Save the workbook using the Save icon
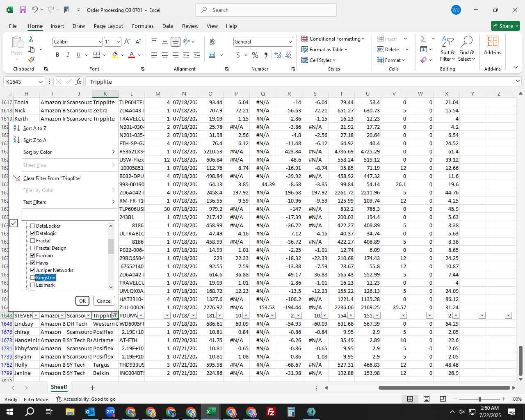525x420 pixels. point(23,10)
